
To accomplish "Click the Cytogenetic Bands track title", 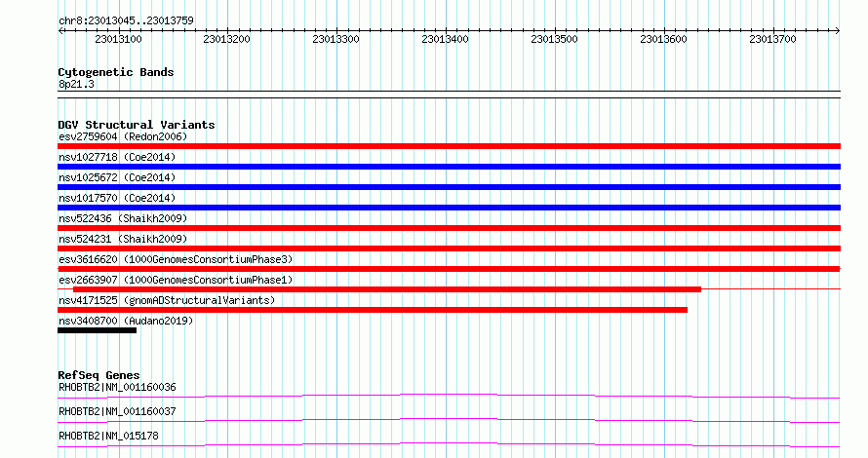I will (116, 72).
